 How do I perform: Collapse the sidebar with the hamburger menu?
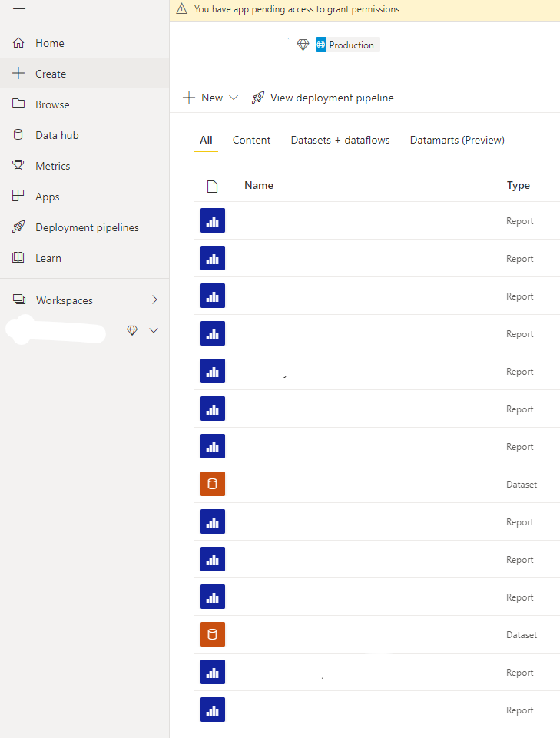[19, 12]
